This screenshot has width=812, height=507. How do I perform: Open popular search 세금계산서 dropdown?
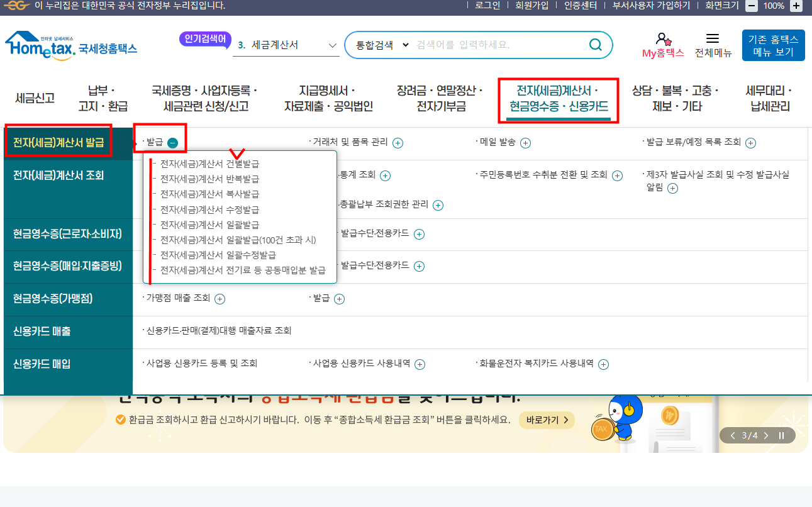coord(286,45)
